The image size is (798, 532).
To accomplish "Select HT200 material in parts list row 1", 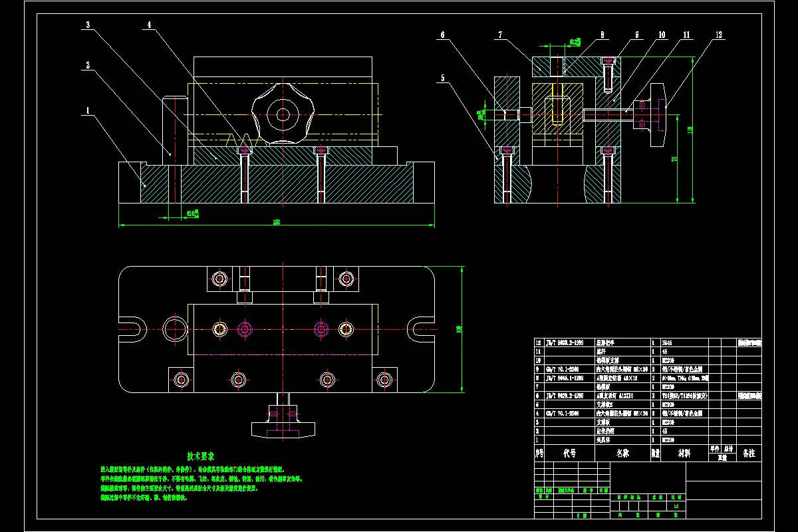I will [668, 440].
